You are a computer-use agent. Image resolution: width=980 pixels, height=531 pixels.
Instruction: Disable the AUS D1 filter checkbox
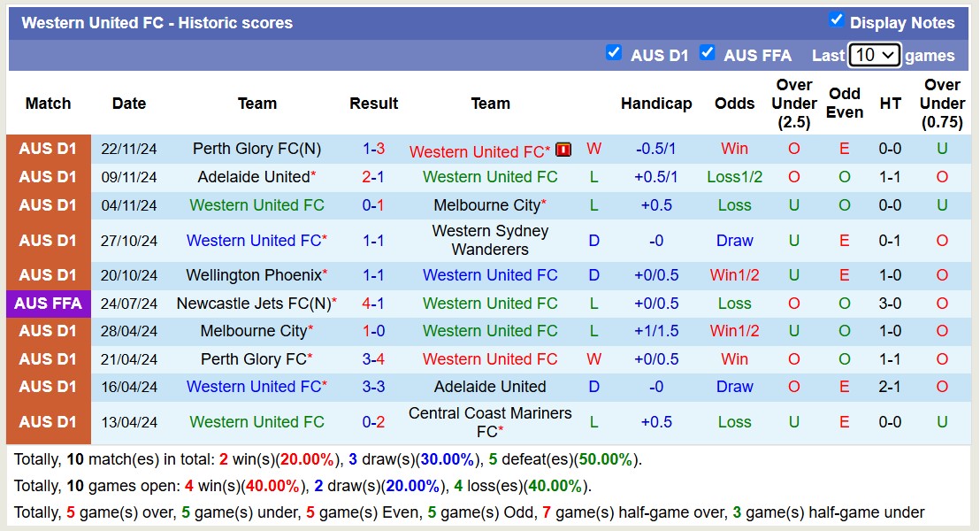(x=614, y=53)
